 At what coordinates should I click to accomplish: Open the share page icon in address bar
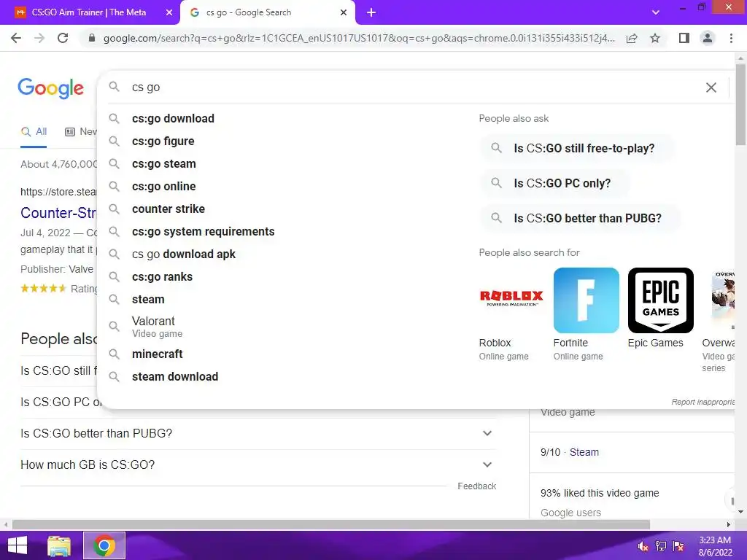(x=632, y=38)
